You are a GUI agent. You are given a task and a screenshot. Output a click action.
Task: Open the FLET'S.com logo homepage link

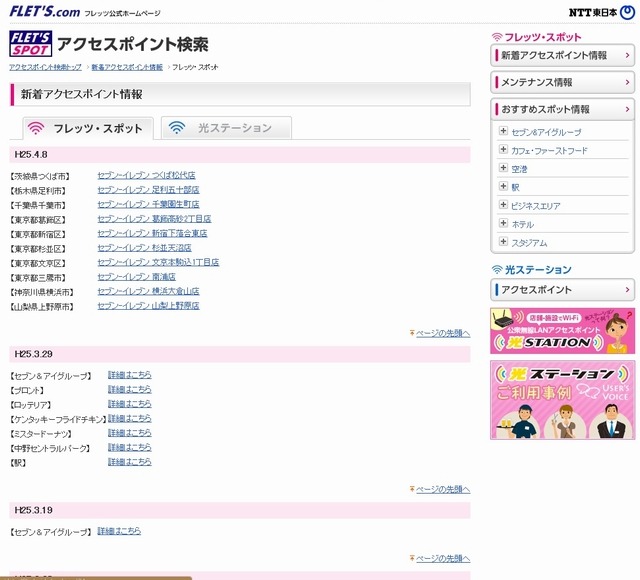coord(45,11)
